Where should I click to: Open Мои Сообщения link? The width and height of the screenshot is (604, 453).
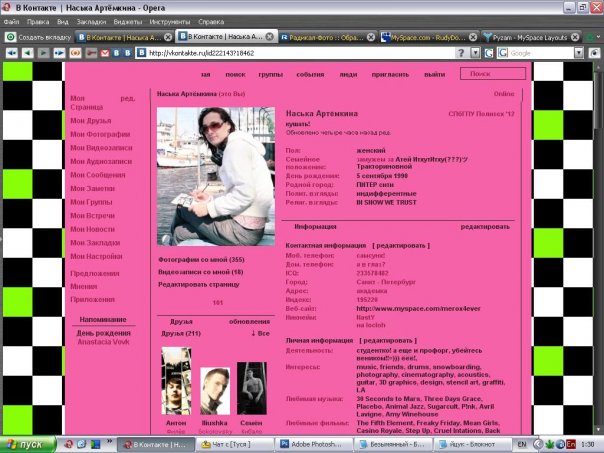click(98, 175)
